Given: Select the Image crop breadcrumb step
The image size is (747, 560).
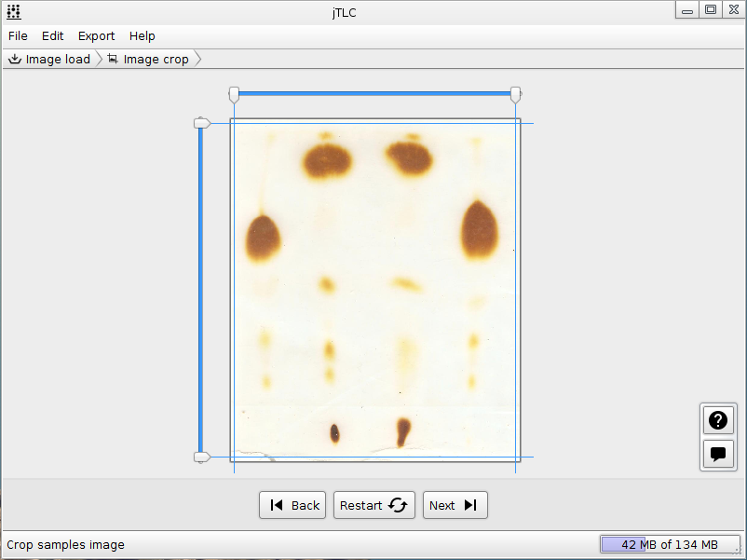Looking at the screenshot, I should (x=148, y=59).
